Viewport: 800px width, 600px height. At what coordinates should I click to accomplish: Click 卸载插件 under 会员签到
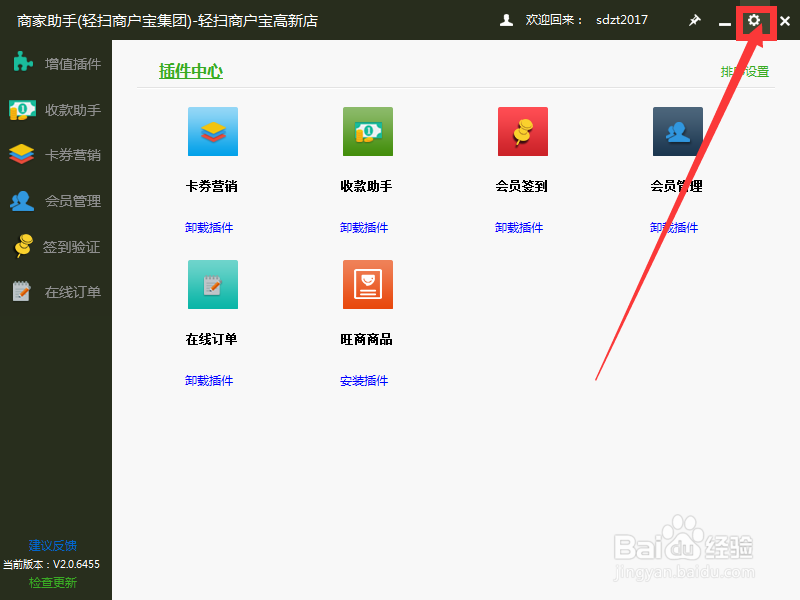pos(520,227)
